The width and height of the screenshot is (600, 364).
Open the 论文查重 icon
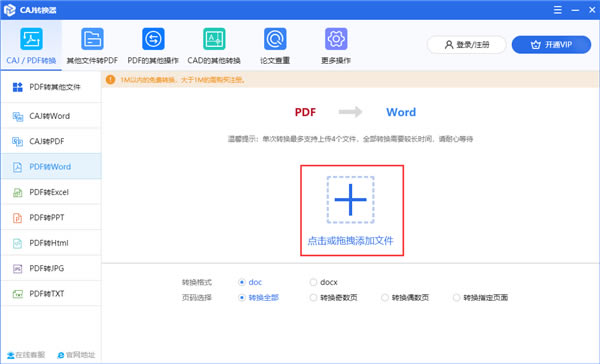tap(275, 39)
